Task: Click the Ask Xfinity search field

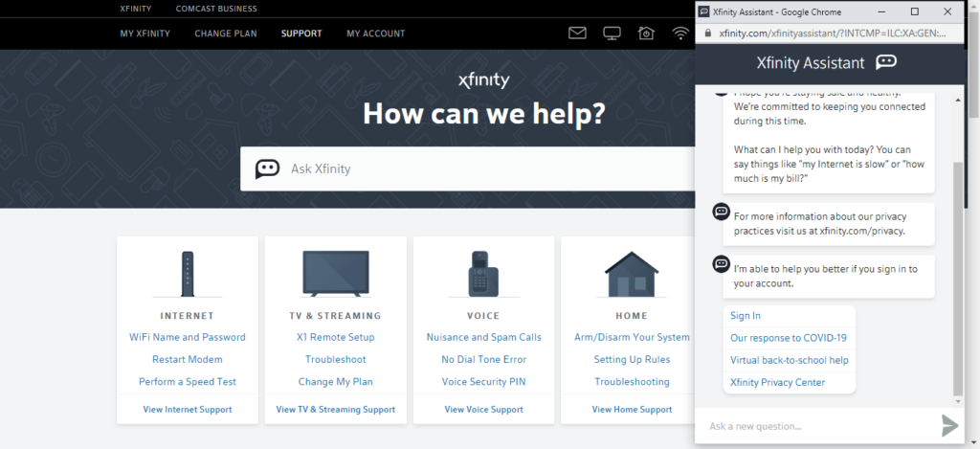Action: point(467,168)
